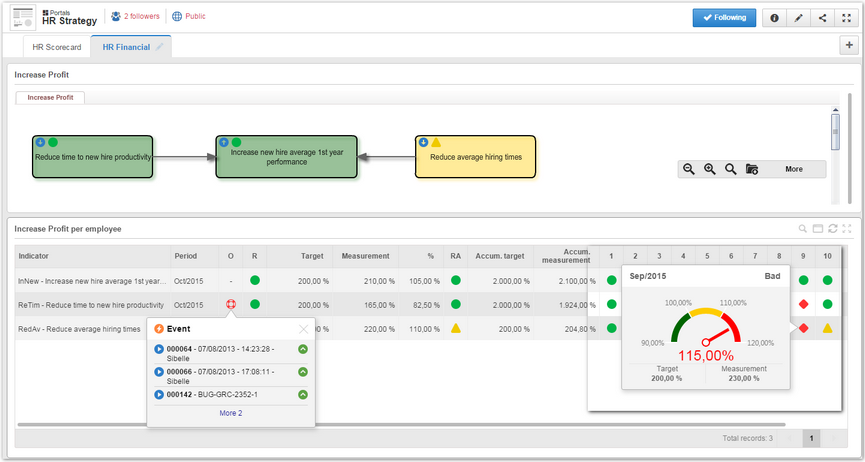
Task: Click the 115,00% gauge in Sep/2015 popup
Action: [x=706, y=335]
